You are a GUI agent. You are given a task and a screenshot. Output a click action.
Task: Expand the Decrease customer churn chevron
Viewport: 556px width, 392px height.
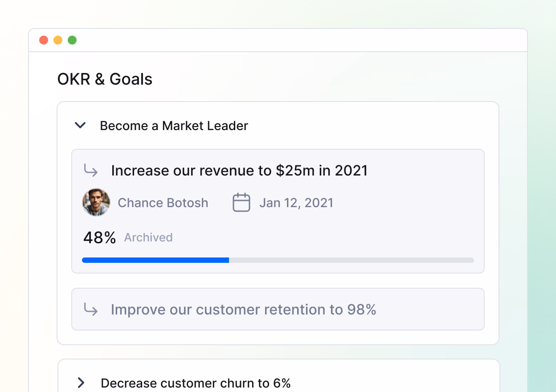(81, 383)
